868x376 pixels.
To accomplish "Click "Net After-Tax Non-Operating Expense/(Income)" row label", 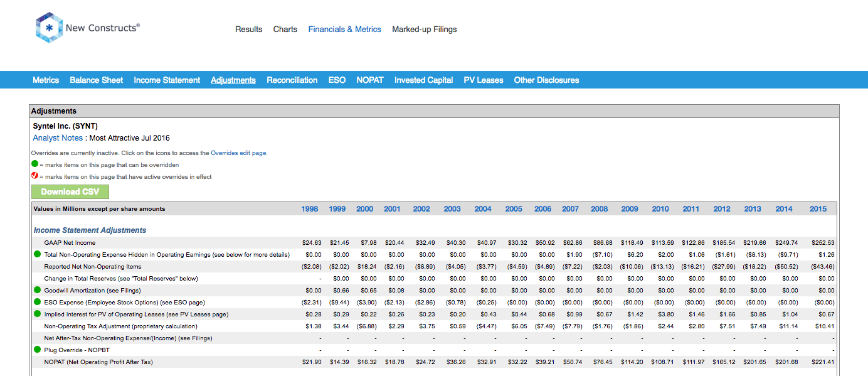I will click(x=128, y=338).
